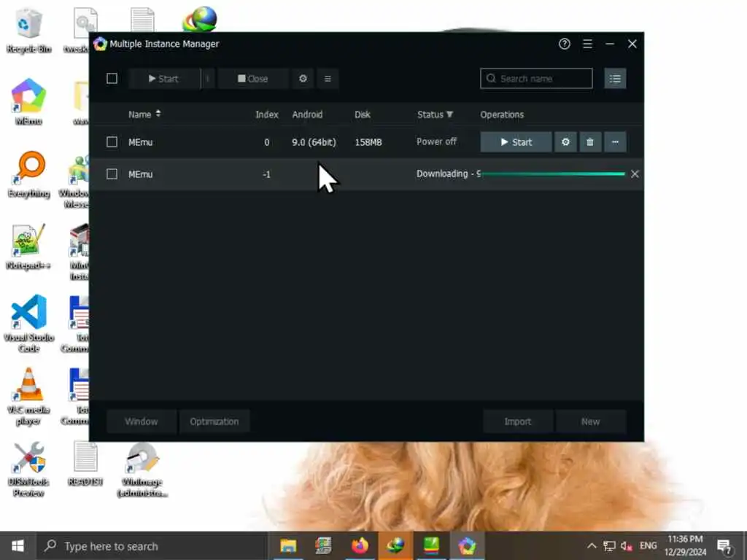Open Notepad++ desktop shortcut
Viewport: 747px width, 560px height.
[28, 247]
